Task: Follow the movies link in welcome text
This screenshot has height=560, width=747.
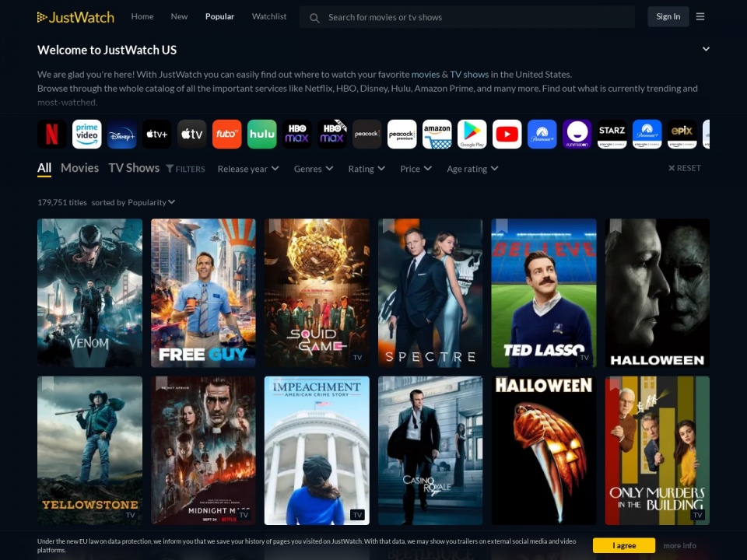Action: pyautogui.click(x=426, y=75)
